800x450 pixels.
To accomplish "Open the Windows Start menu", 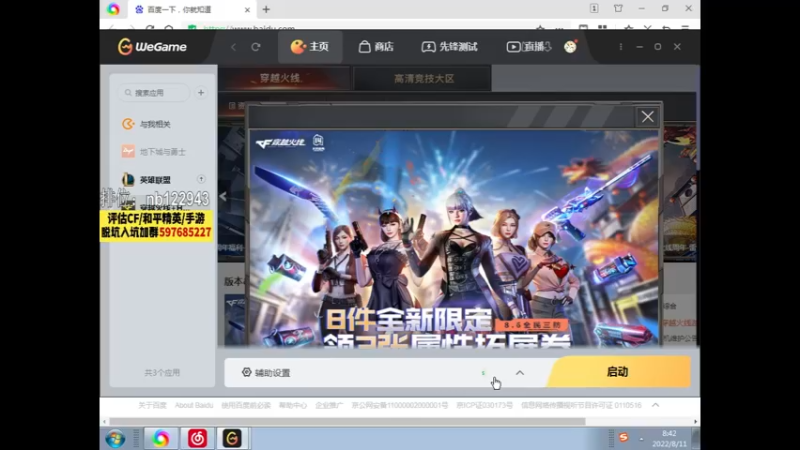I will click(x=115, y=439).
